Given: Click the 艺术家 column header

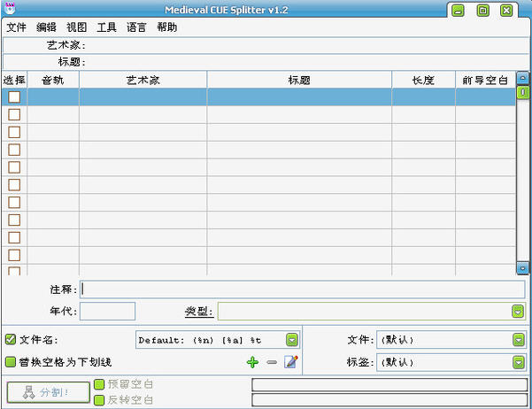Looking at the screenshot, I should pos(143,80).
